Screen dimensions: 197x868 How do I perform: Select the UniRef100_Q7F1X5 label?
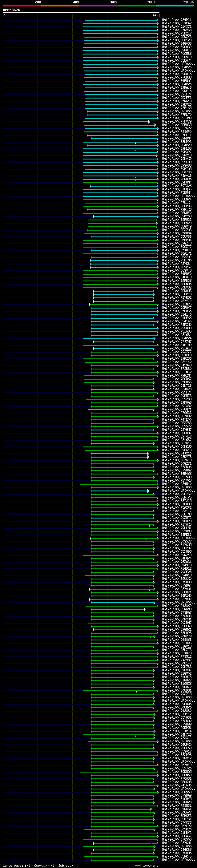(177, 108)
